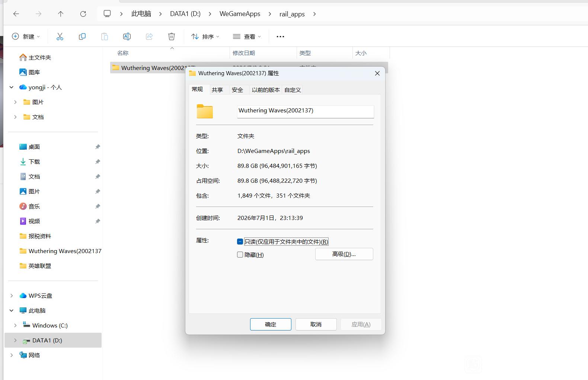
Task: Select Wuthering Waves(2002137) in sidebar quick access
Action: pos(60,251)
